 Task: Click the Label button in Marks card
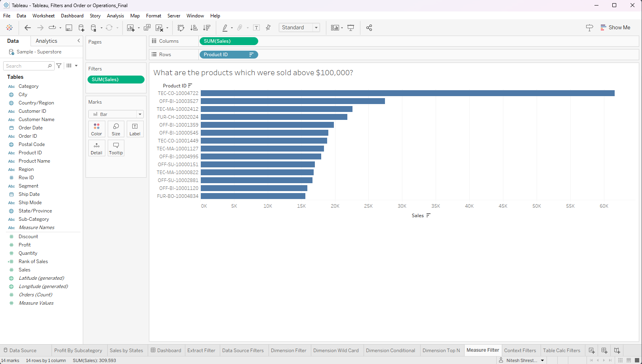135,129
